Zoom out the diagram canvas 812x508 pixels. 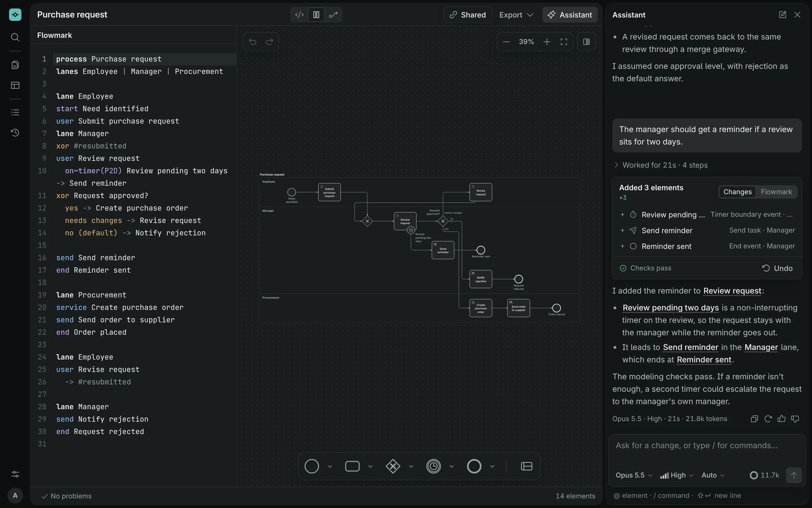click(x=506, y=42)
